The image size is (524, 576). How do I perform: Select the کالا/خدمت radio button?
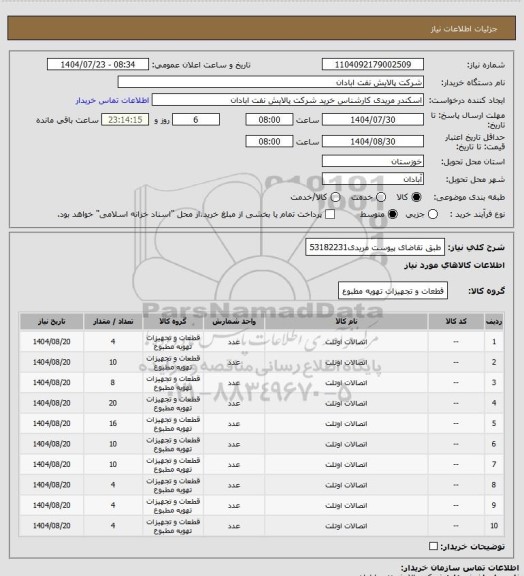coord(335,197)
